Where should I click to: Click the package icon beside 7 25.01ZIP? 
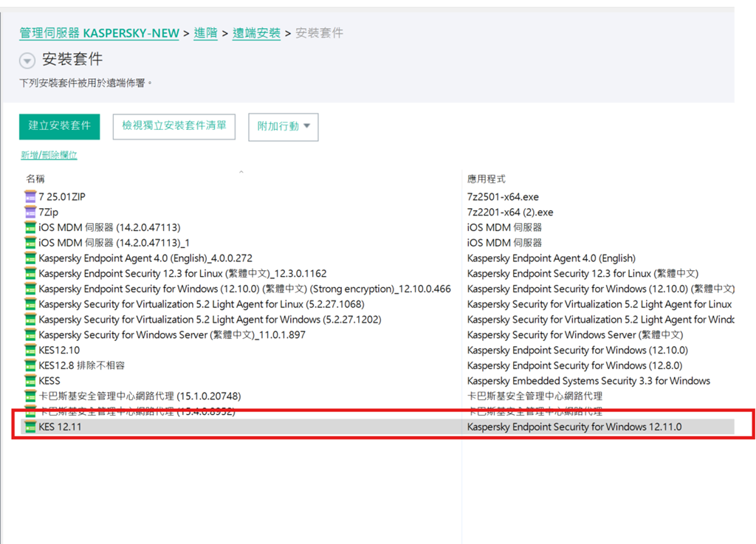click(30, 197)
